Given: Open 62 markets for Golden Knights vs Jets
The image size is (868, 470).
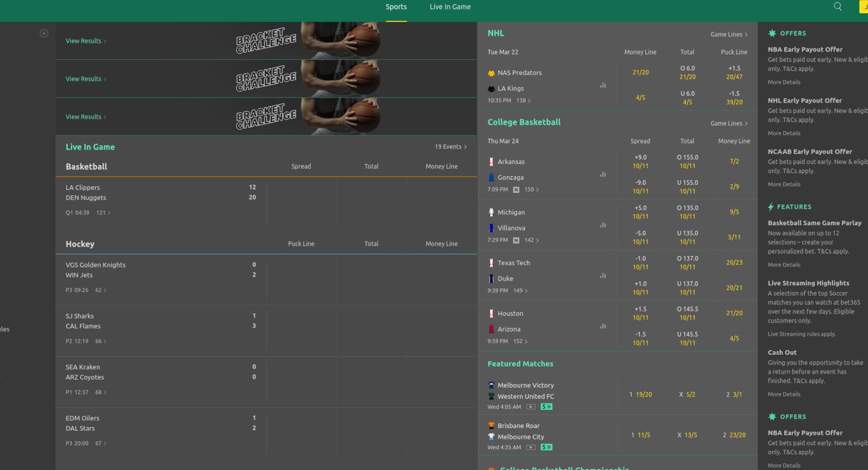Looking at the screenshot, I should click(x=101, y=290).
